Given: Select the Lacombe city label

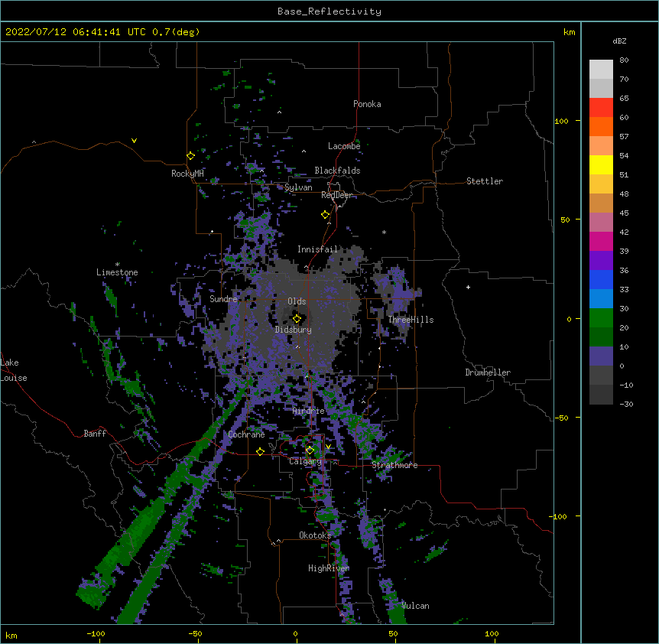Looking at the screenshot, I should coord(344,146).
